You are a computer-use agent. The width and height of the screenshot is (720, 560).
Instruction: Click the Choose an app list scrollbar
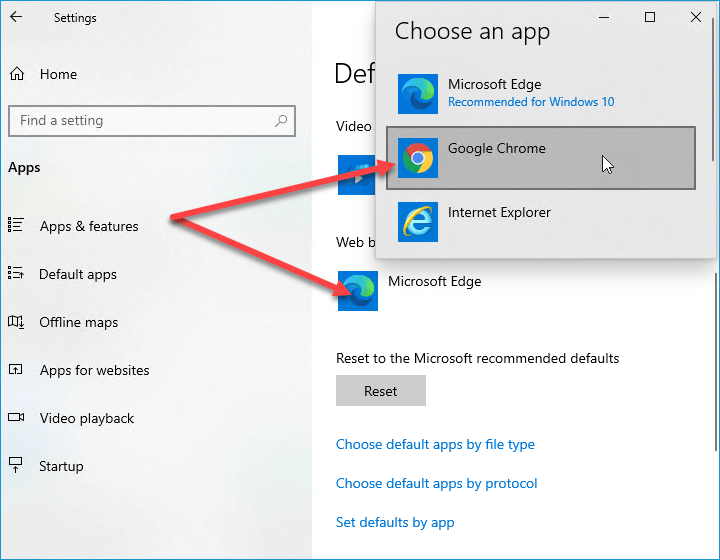[x=713, y=92]
